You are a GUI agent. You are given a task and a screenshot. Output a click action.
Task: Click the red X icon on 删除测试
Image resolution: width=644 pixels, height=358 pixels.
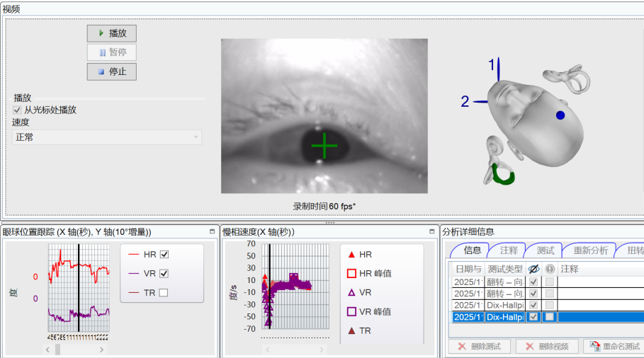tap(462, 347)
